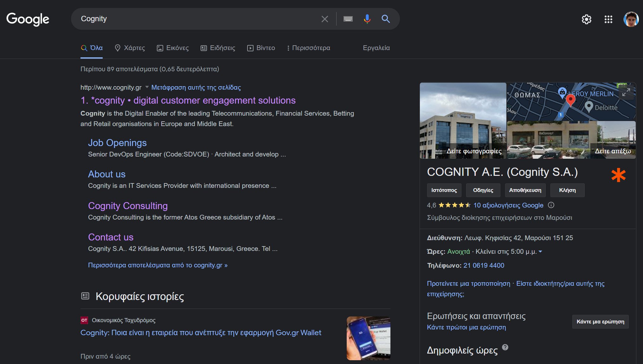
Task: Click Προτείνετε μια τροποποίηση link
Action: pyautogui.click(x=468, y=284)
